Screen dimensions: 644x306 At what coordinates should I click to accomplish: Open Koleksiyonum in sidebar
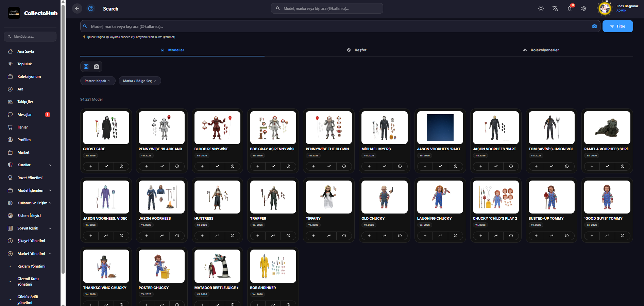point(30,76)
